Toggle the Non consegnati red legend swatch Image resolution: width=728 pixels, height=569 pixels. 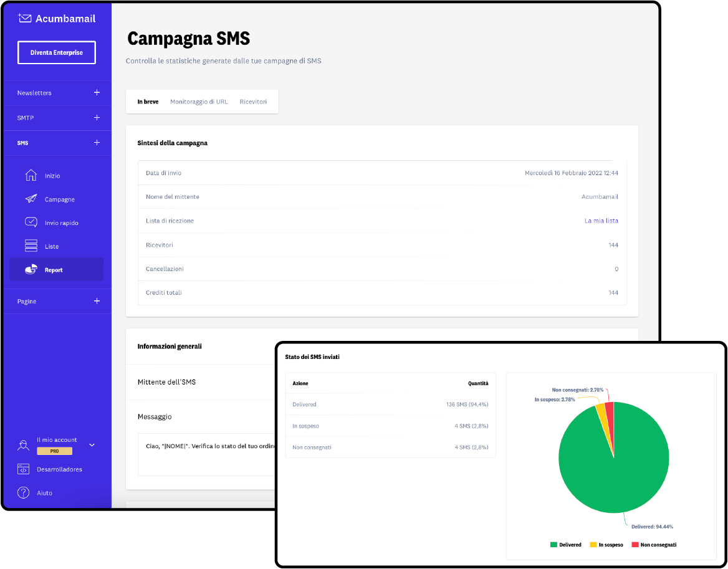(x=635, y=545)
